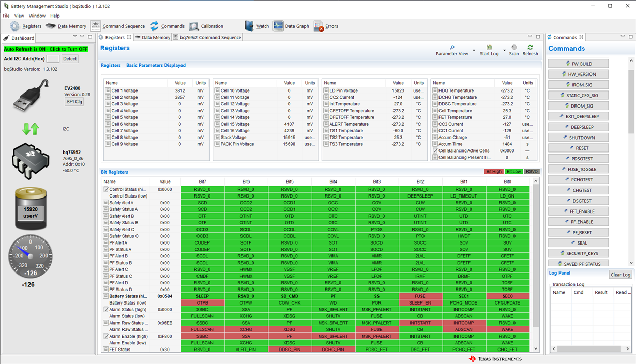Viewport: 636px width, 364px height.
Task: Maximize the Commands panel
Action: coord(631,37)
